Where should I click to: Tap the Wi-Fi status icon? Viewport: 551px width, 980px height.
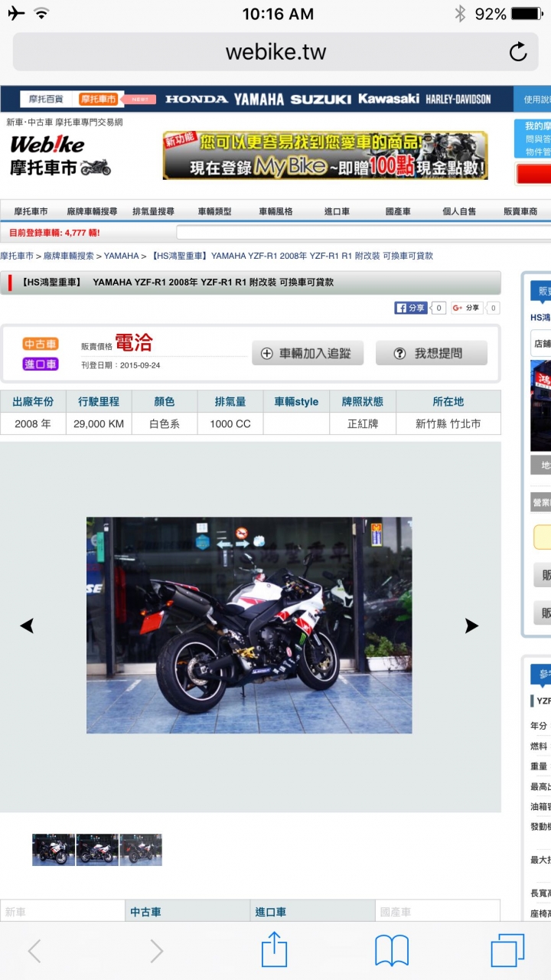click(x=41, y=14)
